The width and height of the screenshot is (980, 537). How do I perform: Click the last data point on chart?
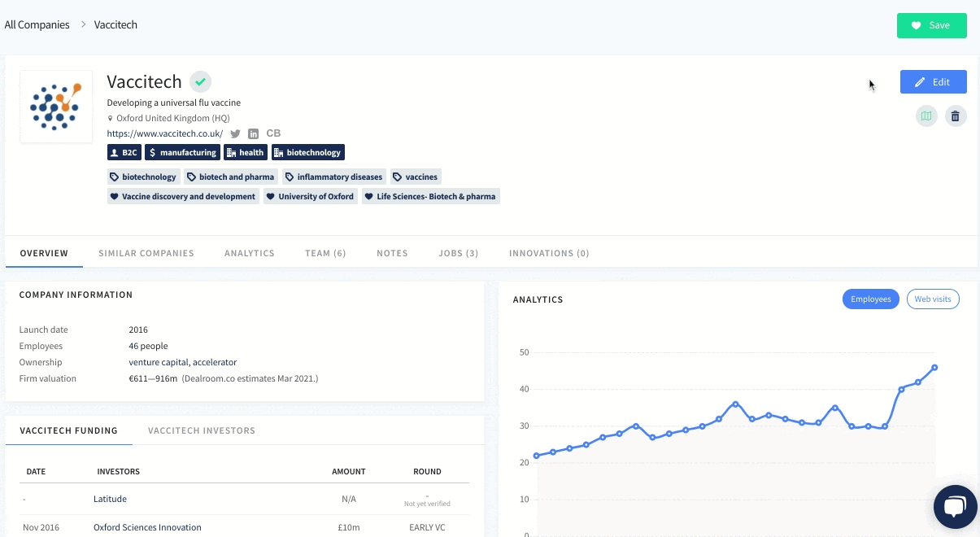click(934, 368)
